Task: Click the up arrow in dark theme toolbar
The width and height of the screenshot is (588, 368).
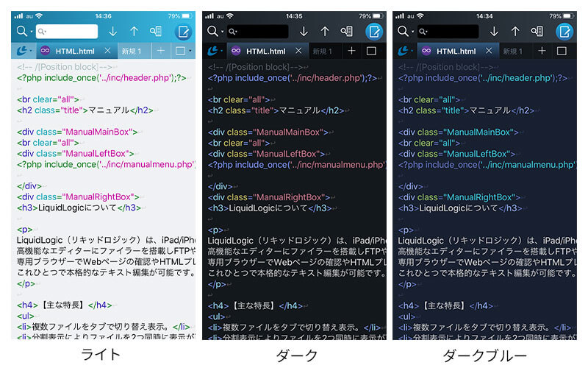Action: (x=324, y=31)
